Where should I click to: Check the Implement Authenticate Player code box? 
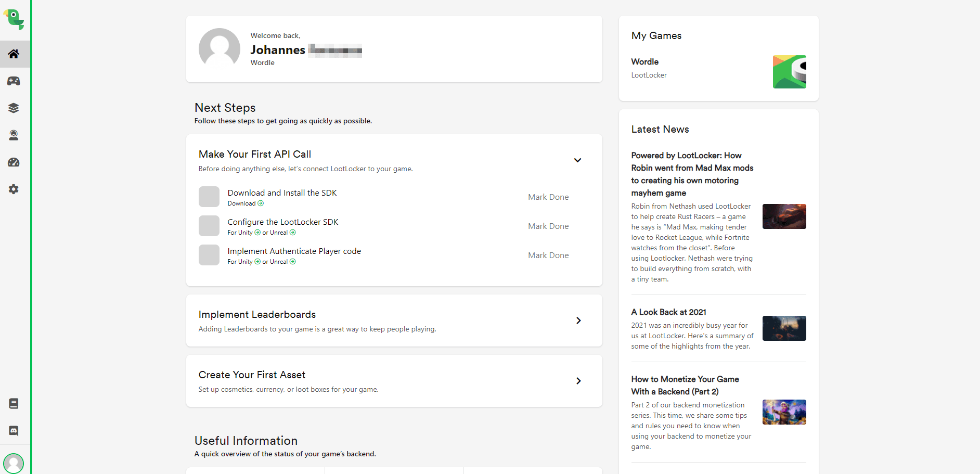209,255
